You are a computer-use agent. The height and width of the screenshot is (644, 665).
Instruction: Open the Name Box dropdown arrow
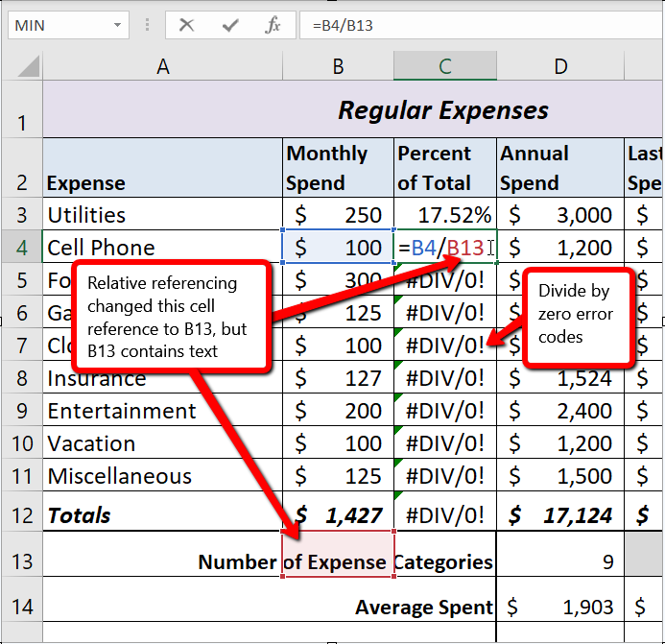117,25
